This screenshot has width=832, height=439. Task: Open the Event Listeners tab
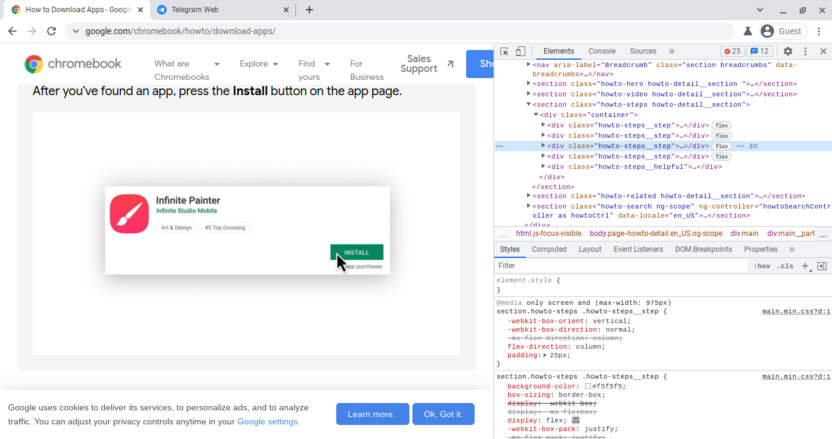(638, 249)
